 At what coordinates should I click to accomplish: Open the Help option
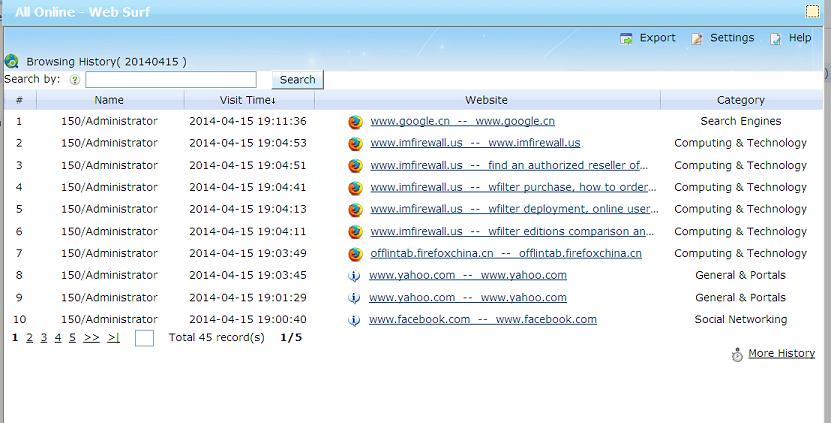(x=800, y=38)
